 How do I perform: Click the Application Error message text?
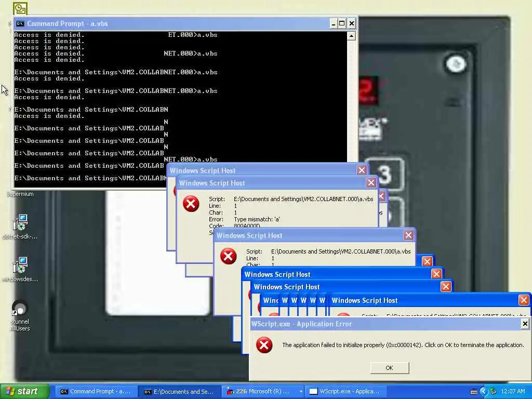403,345
